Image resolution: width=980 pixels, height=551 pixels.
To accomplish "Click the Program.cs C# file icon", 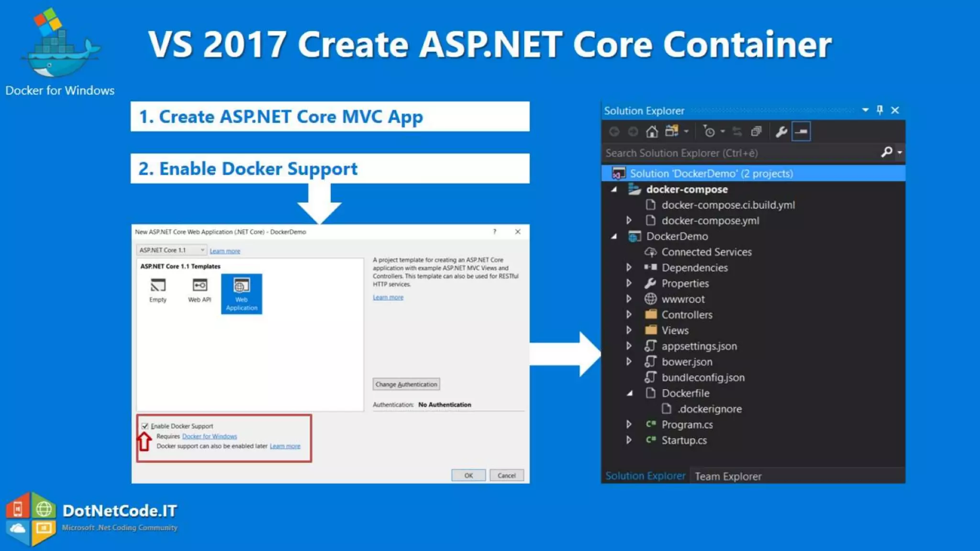I will tap(650, 424).
